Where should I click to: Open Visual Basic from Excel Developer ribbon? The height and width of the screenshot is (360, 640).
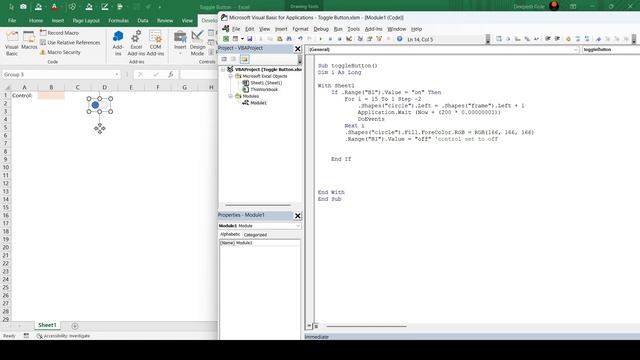coord(12,43)
